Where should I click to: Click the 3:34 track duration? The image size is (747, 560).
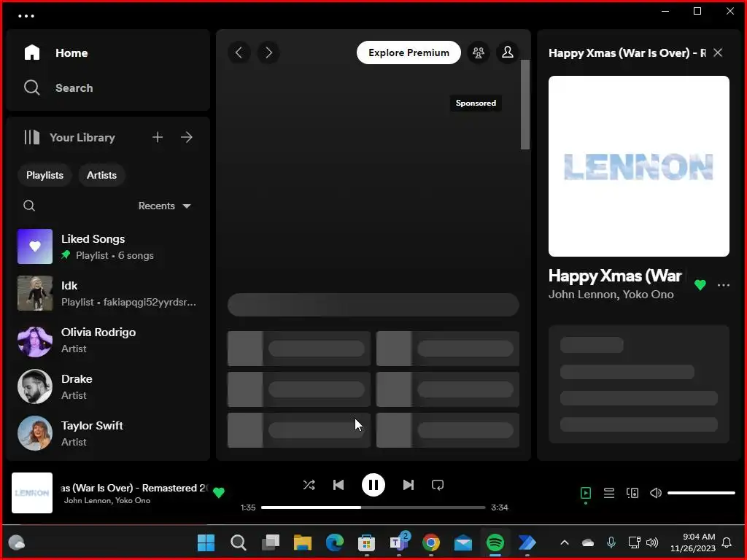499,507
